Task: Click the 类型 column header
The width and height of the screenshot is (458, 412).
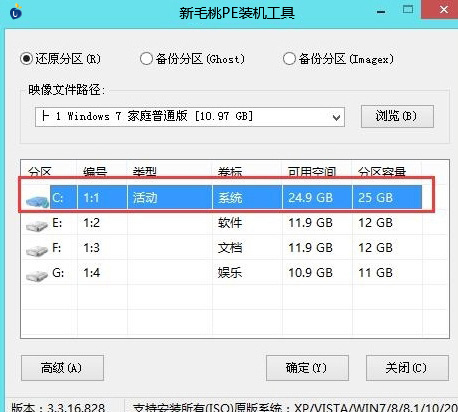Action: pyautogui.click(x=144, y=172)
